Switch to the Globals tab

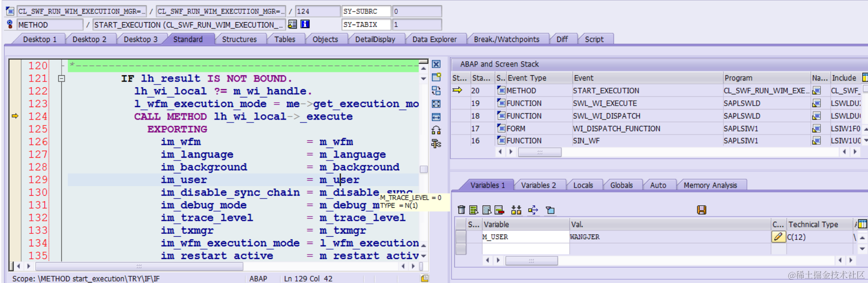click(x=621, y=185)
